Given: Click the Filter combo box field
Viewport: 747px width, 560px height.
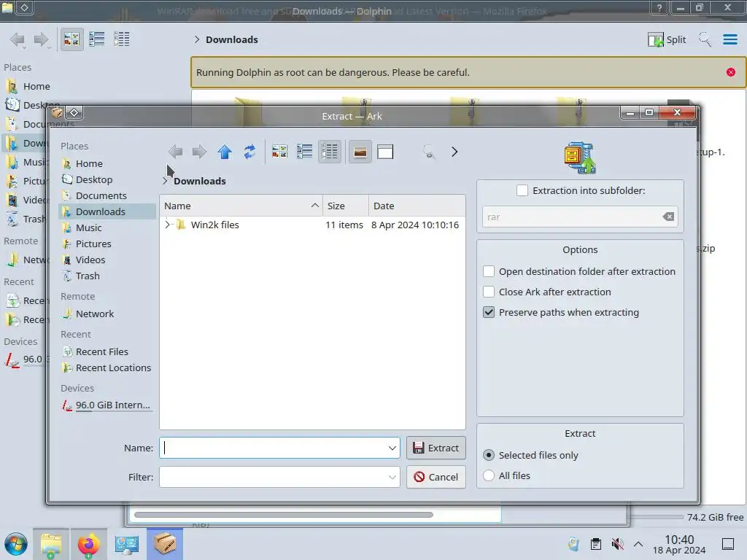Looking at the screenshot, I should 279,477.
